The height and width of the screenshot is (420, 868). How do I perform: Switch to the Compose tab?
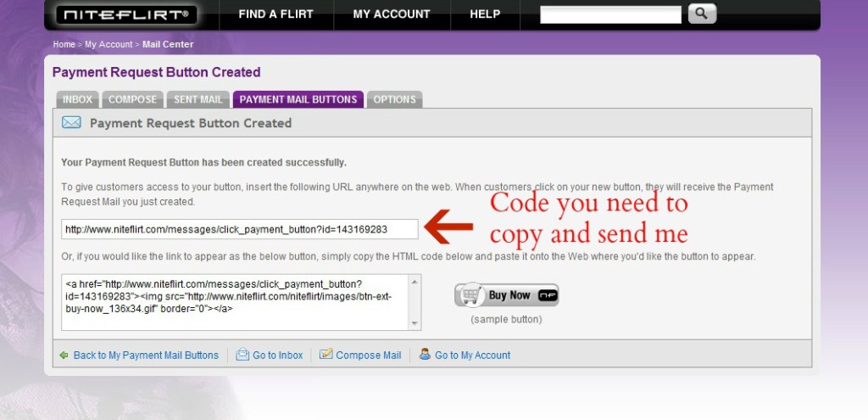[x=132, y=100]
